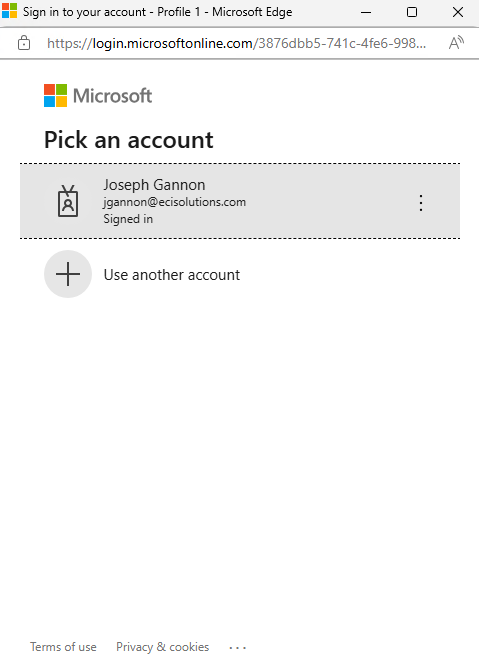Image resolution: width=479 pixels, height=659 pixels.
Task: Open the Privacy & cookies link
Action: [162, 646]
